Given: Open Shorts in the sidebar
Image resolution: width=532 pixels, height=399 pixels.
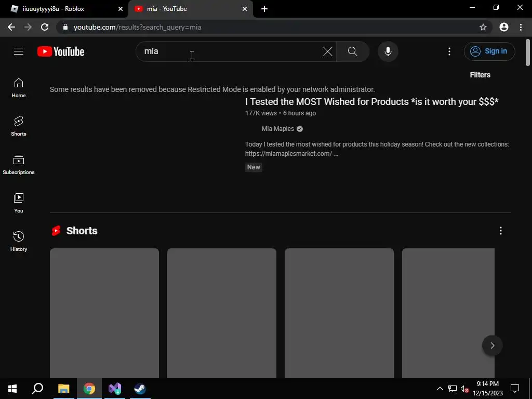Looking at the screenshot, I should click(19, 126).
